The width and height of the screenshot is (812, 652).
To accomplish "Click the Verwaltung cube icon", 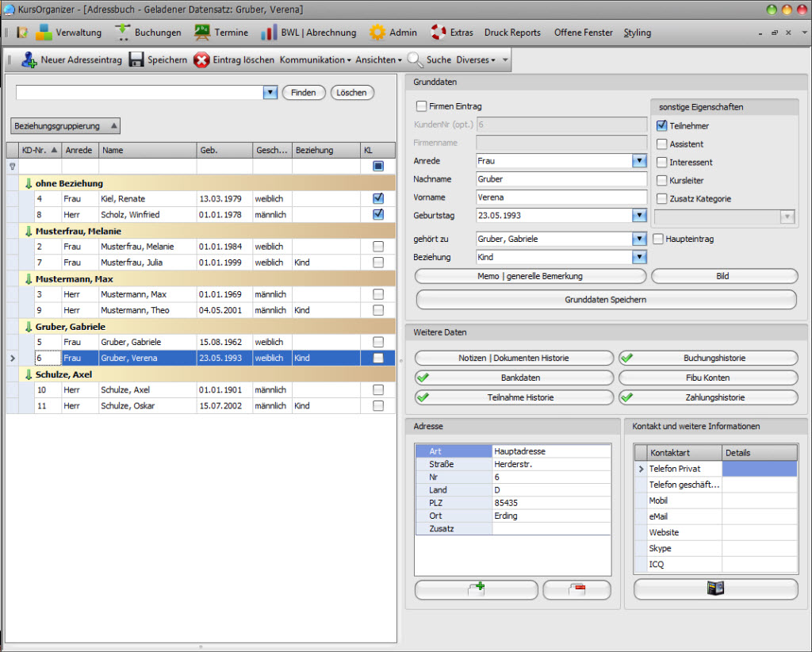I will 44,33.
